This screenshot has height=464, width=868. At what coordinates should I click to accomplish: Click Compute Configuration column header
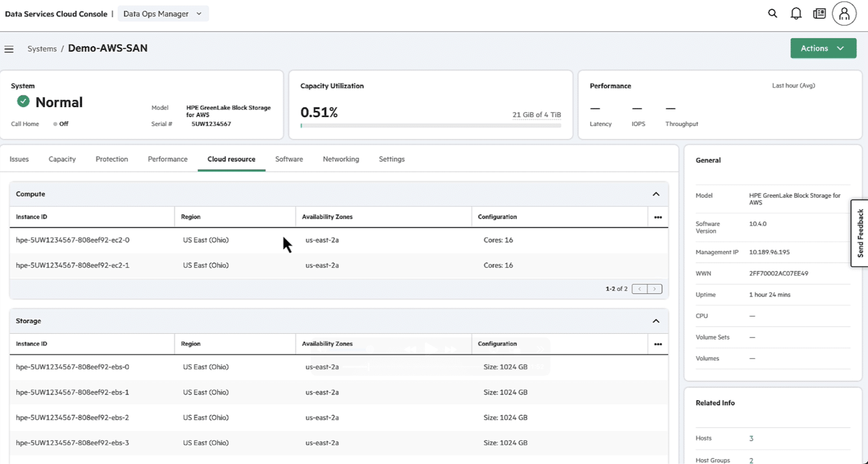[x=497, y=217]
